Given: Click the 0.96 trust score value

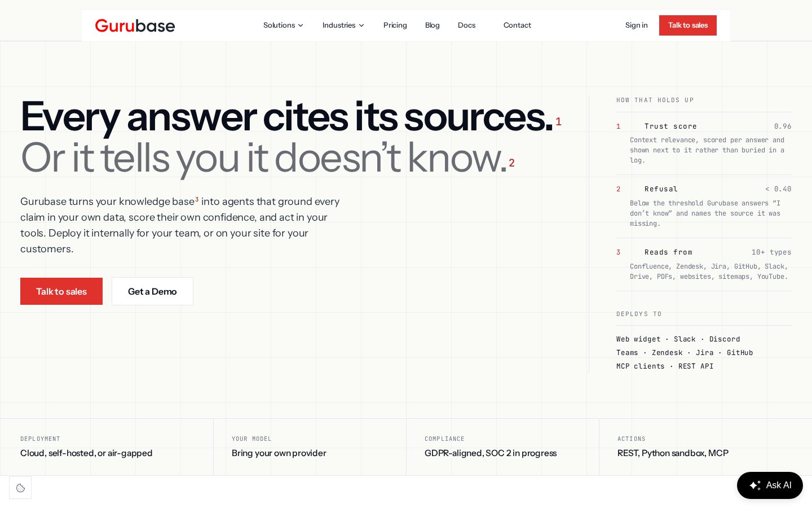Looking at the screenshot, I should pyautogui.click(x=783, y=126).
